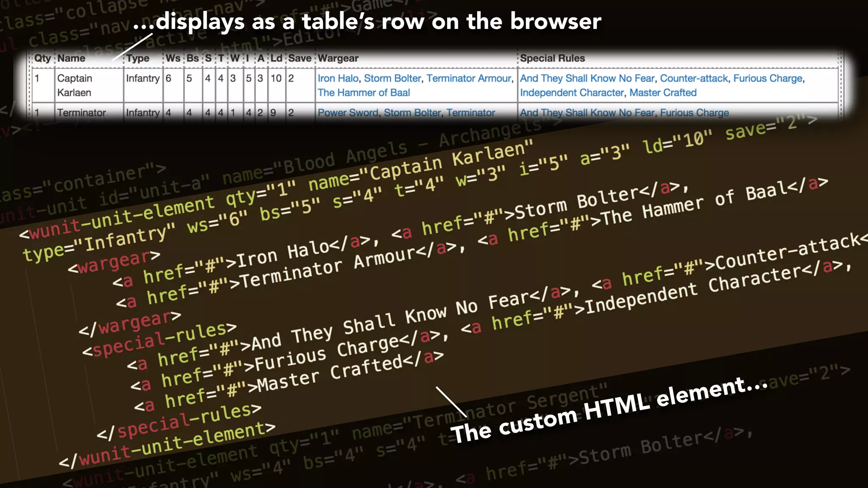Click the Counter-attack special rule link
The height and width of the screenshot is (488, 868).
pos(694,78)
